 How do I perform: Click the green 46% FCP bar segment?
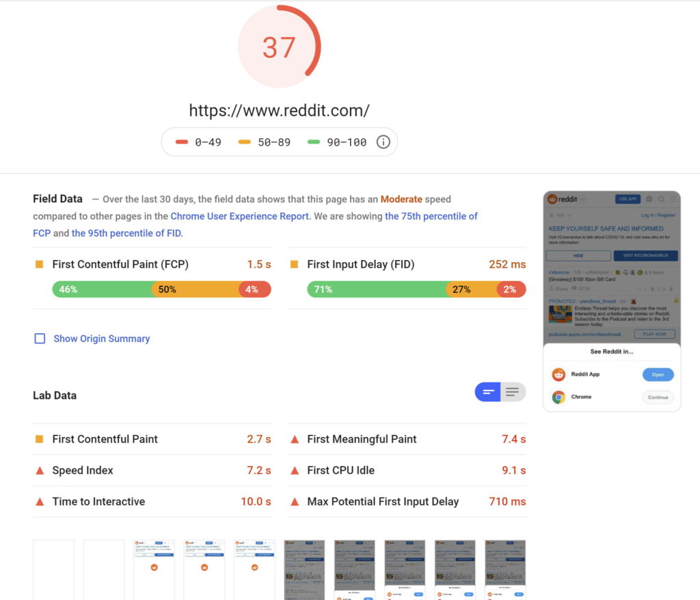pos(103,289)
